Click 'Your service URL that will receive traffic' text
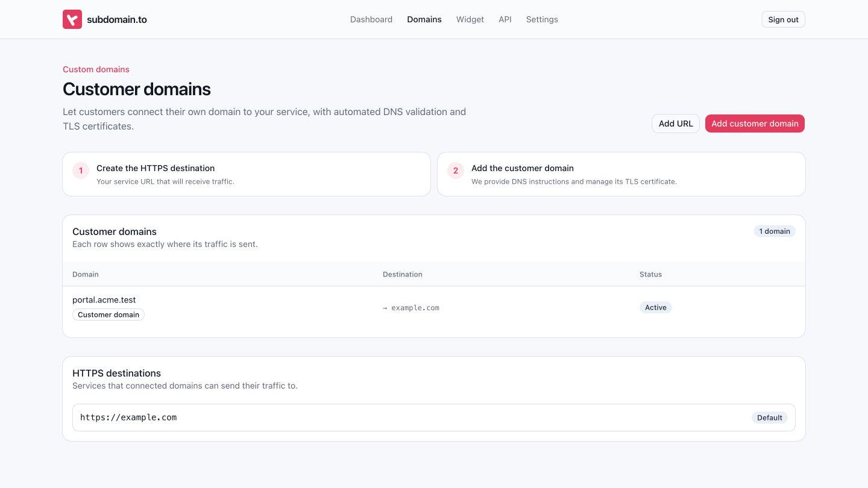This screenshot has height=488, width=868. pos(165,181)
